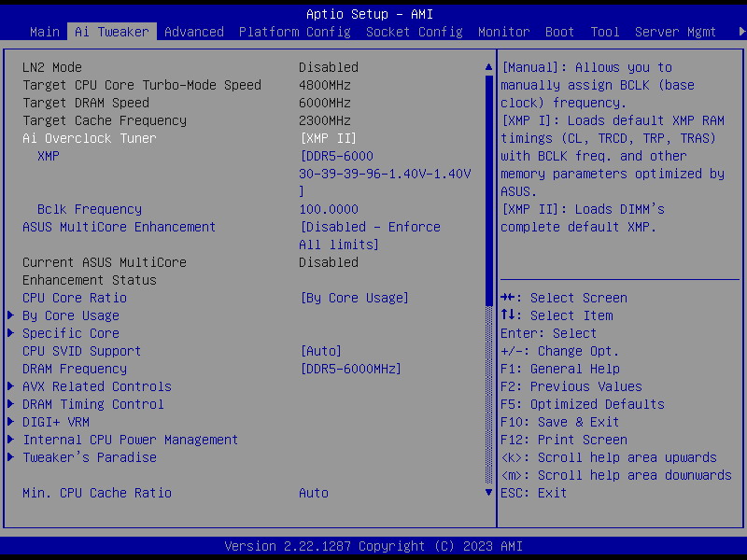Open DRAM Frequency [DDR5-6000MHz] selector
747x560 pixels.
point(351,369)
